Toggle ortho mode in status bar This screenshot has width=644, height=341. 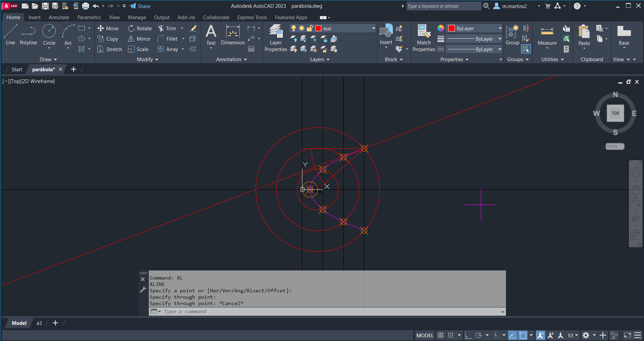[x=468, y=335]
